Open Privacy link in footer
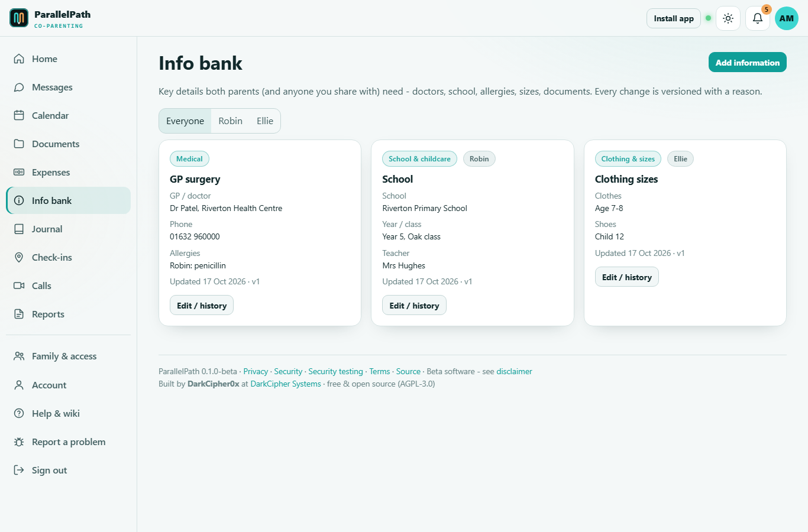Viewport: 808px width, 532px height. (256, 371)
